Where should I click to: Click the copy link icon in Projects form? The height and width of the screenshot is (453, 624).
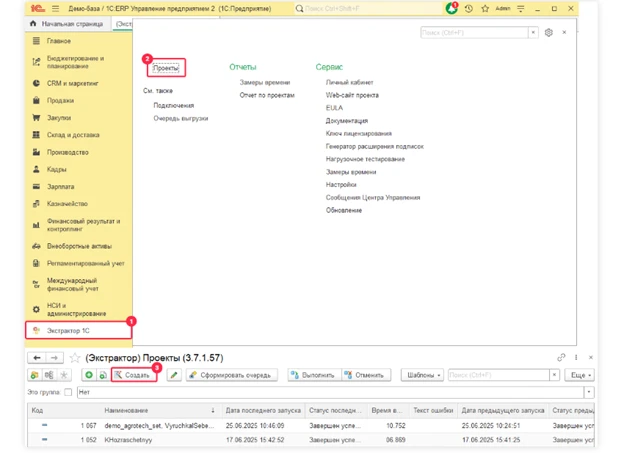click(x=561, y=357)
